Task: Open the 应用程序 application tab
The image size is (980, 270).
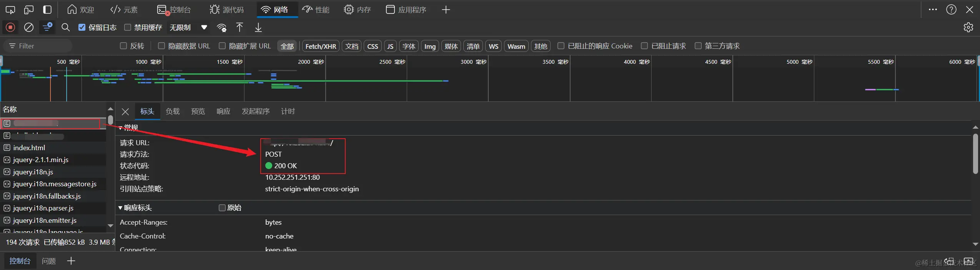Action: coord(406,10)
